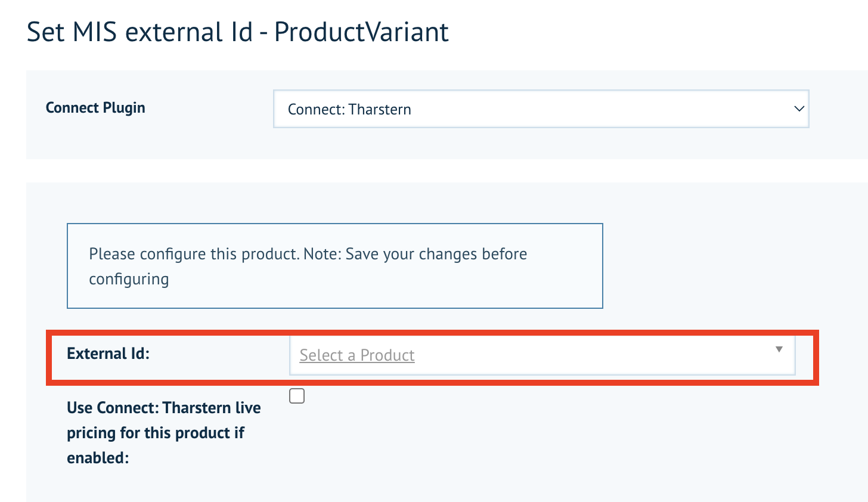This screenshot has width=868, height=502.
Task: Open the External Id product selector
Action: [x=541, y=355]
